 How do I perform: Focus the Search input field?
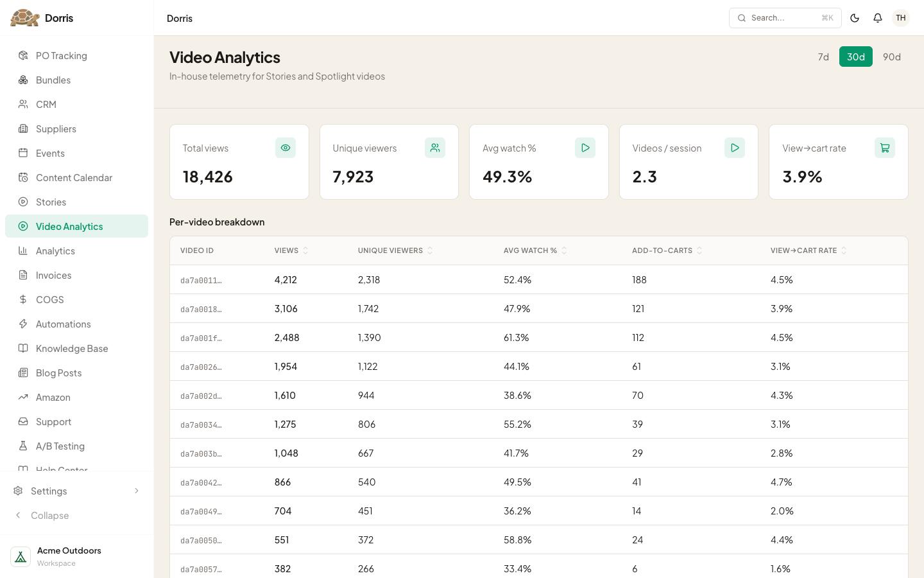785,18
